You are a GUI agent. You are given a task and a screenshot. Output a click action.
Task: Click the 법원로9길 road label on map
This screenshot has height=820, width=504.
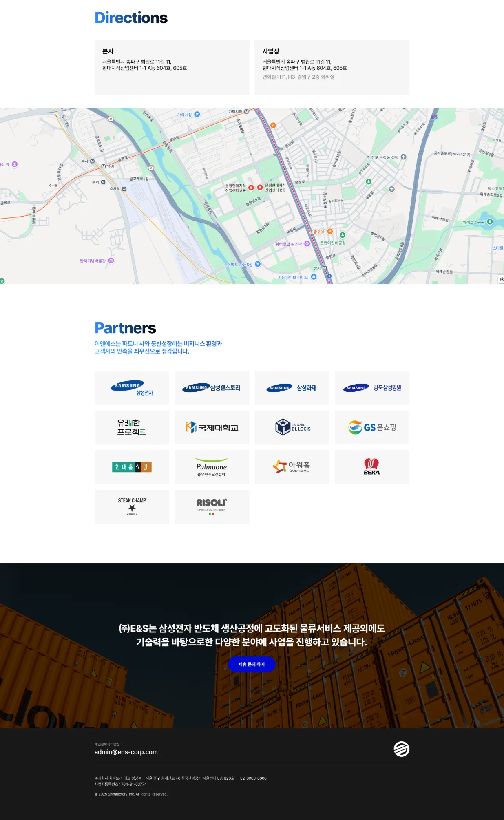tap(253, 201)
